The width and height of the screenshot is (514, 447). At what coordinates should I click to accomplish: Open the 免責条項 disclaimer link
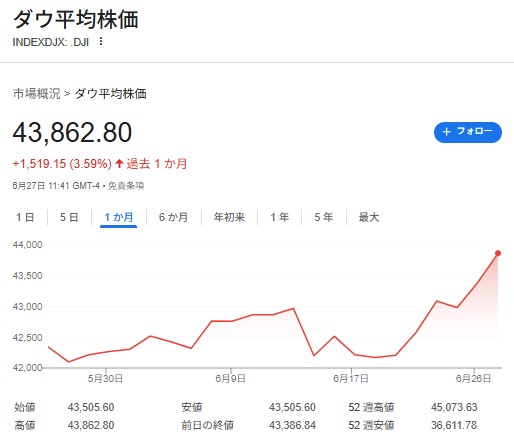(126, 186)
